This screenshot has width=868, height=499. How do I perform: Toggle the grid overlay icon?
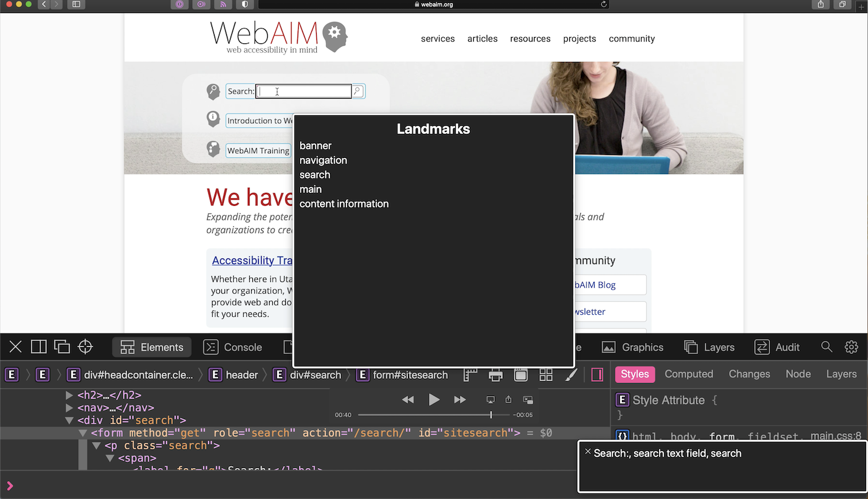click(x=546, y=374)
